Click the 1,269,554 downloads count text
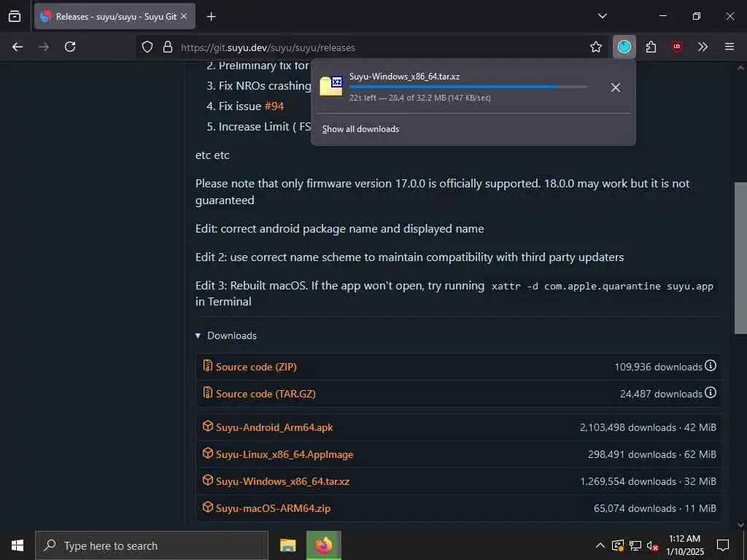The image size is (747, 560). (627, 481)
